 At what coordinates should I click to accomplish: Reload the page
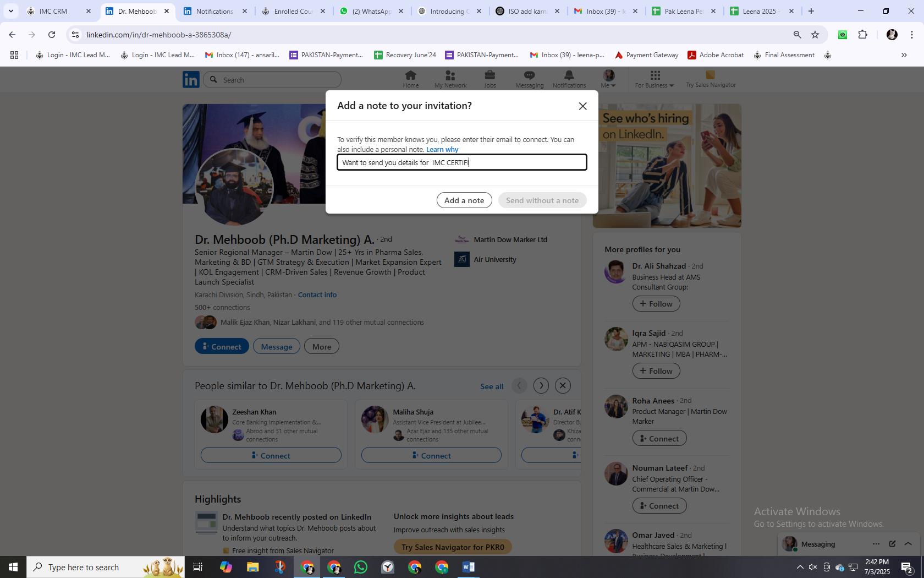click(x=52, y=35)
